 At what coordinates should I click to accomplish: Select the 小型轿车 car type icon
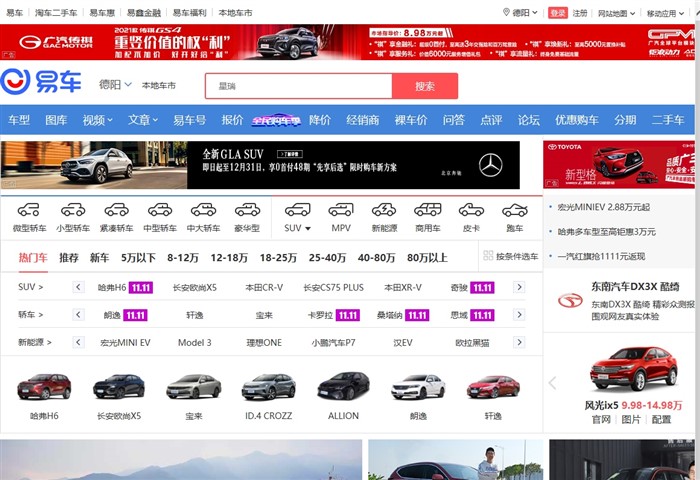click(73, 210)
